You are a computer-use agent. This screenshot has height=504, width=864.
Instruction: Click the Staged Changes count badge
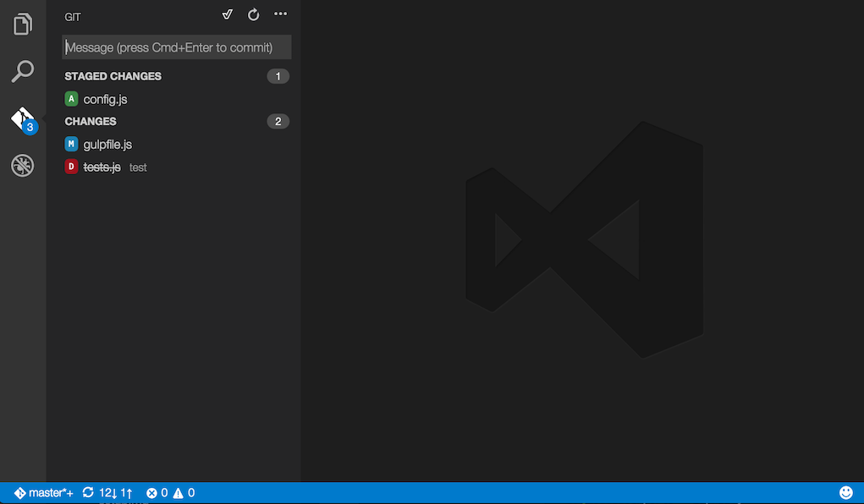point(278,76)
